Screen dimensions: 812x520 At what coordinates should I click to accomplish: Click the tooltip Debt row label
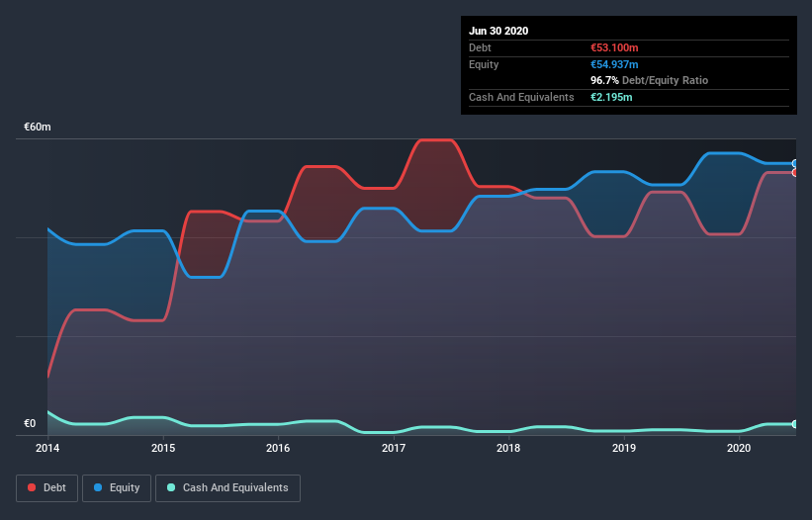pyautogui.click(x=480, y=47)
